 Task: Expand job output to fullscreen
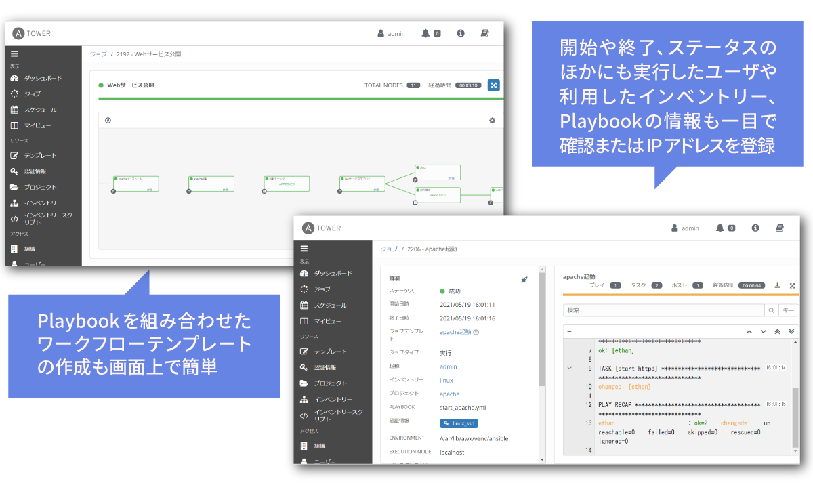tap(791, 285)
